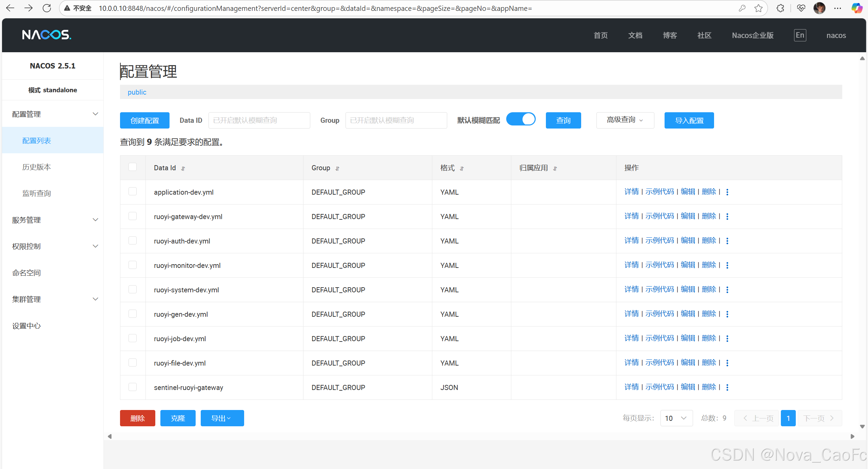This screenshot has height=469, width=868.
Task: Expand the 服务管理 sidebar section
Action: click(53, 220)
